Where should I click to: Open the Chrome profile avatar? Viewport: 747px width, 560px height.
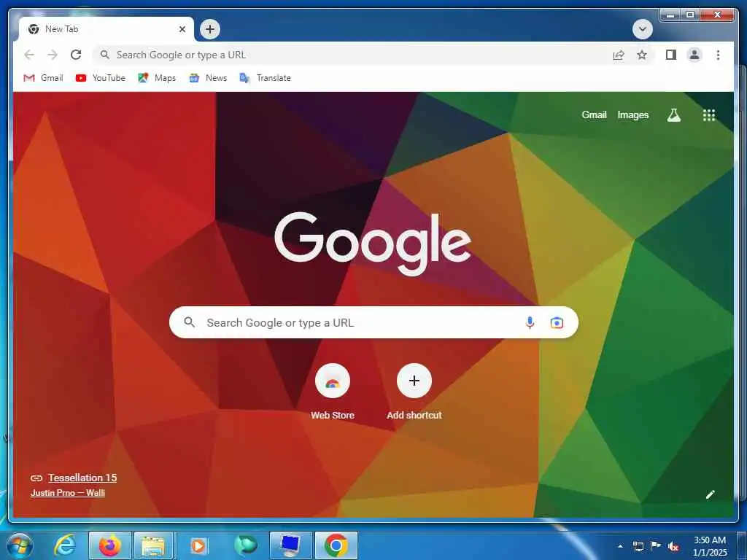pyautogui.click(x=694, y=55)
